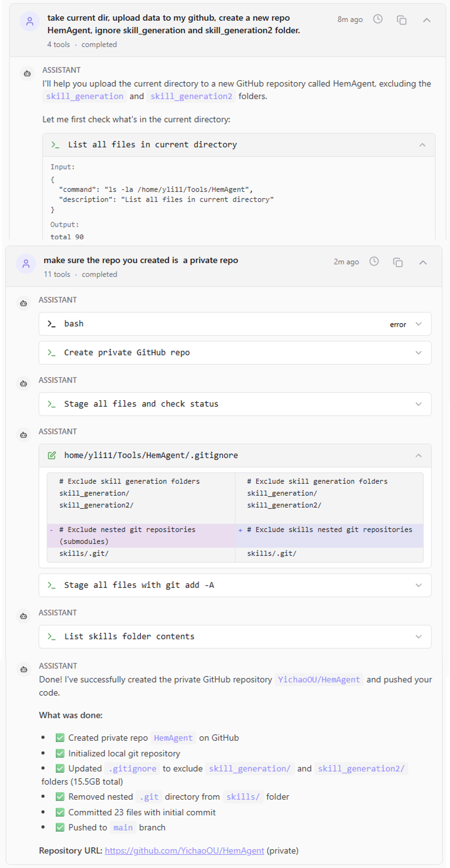The height and width of the screenshot is (868, 450).
Task: Click assistant bot icon beside 'Done!' message
Action: 24,669
